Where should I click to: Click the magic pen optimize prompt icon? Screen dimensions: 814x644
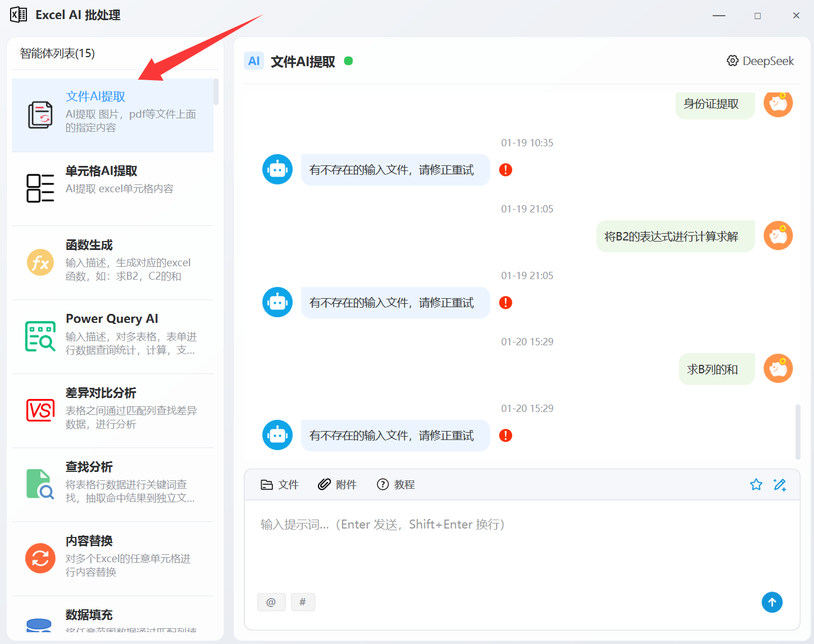coord(780,485)
